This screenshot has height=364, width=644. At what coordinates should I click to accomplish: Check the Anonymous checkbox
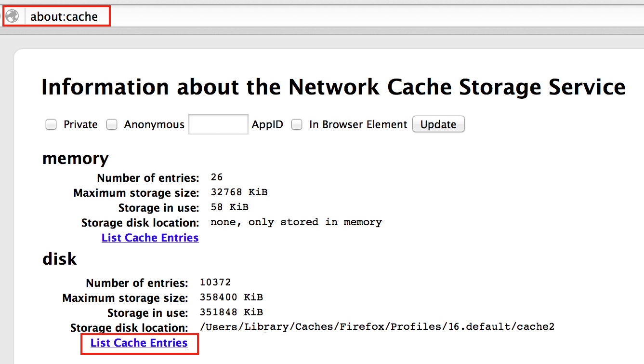111,124
